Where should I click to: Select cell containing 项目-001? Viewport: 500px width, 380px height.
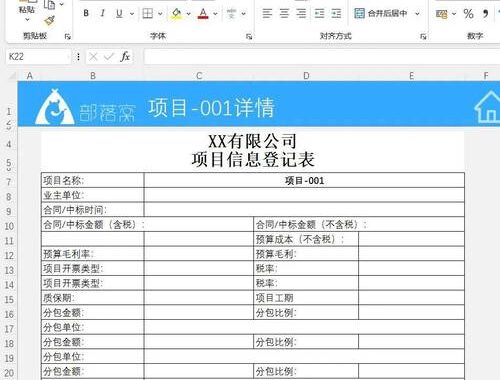point(304,181)
